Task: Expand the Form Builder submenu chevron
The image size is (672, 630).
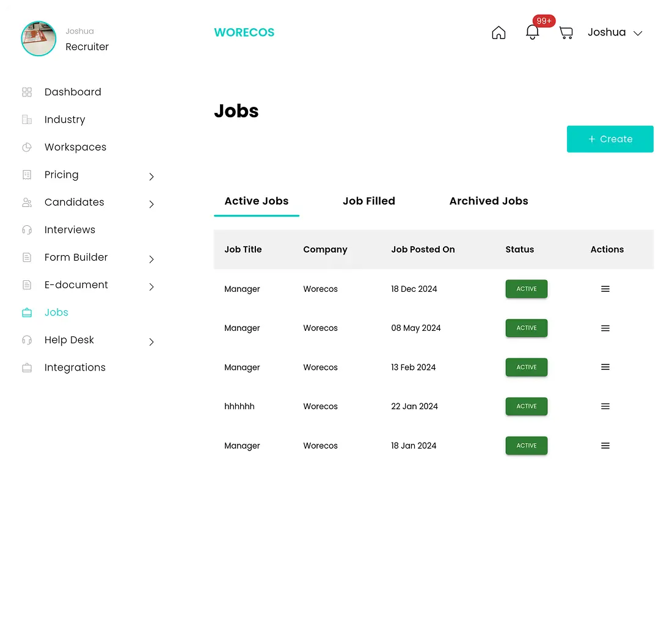Action: (x=152, y=259)
